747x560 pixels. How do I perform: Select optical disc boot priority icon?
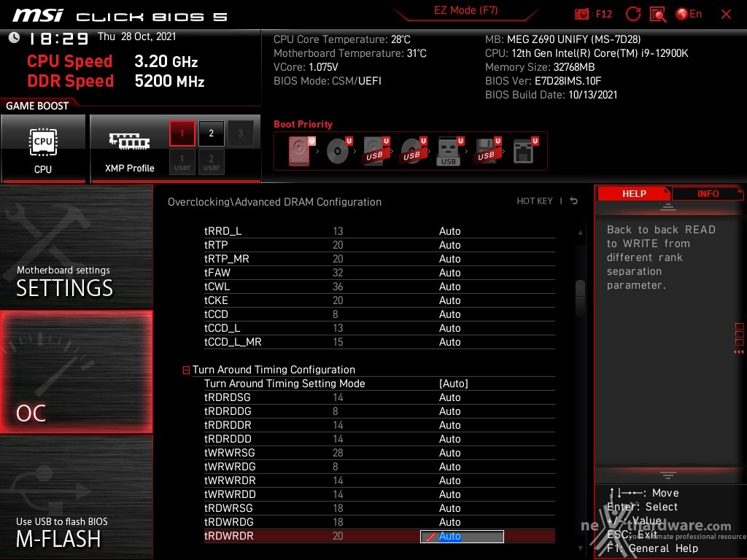[x=338, y=151]
